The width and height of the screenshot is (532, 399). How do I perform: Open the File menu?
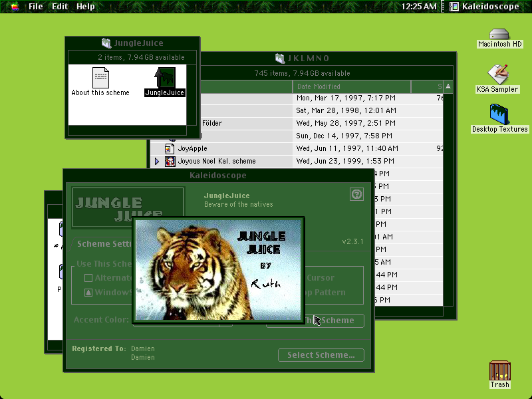[x=36, y=7]
